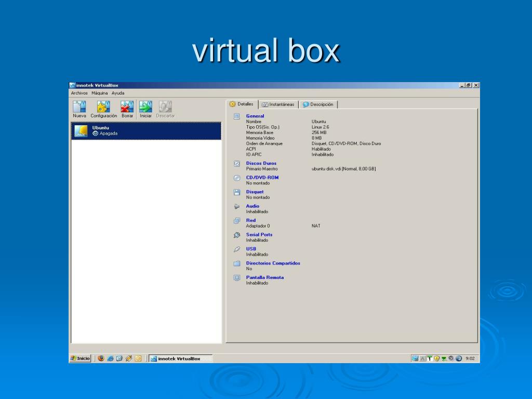Open the CD/DVD-ROM link

tap(262, 178)
